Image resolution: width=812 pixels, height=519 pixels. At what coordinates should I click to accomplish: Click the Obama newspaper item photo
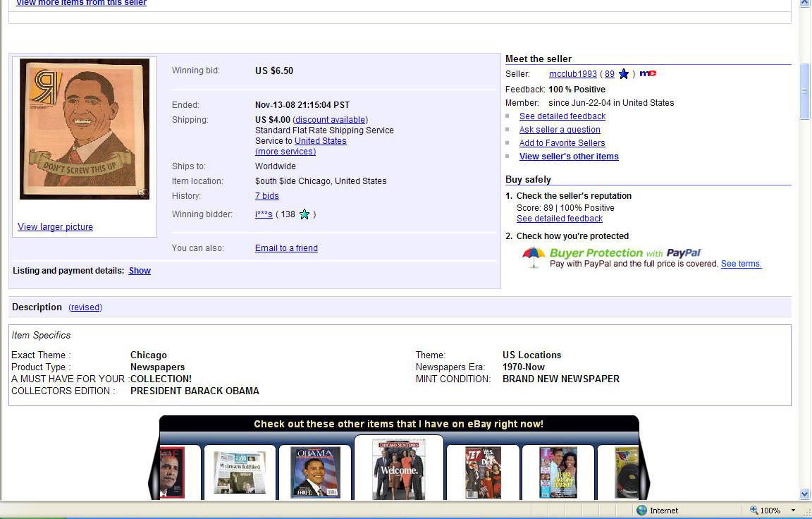tap(85, 129)
